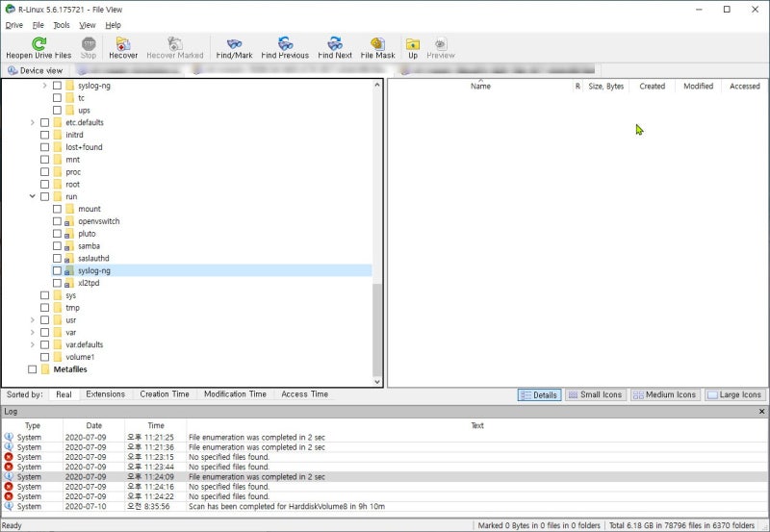Image resolution: width=770 pixels, height=532 pixels.
Task: Click the Recover Marked icon
Action: click(175, 43)
